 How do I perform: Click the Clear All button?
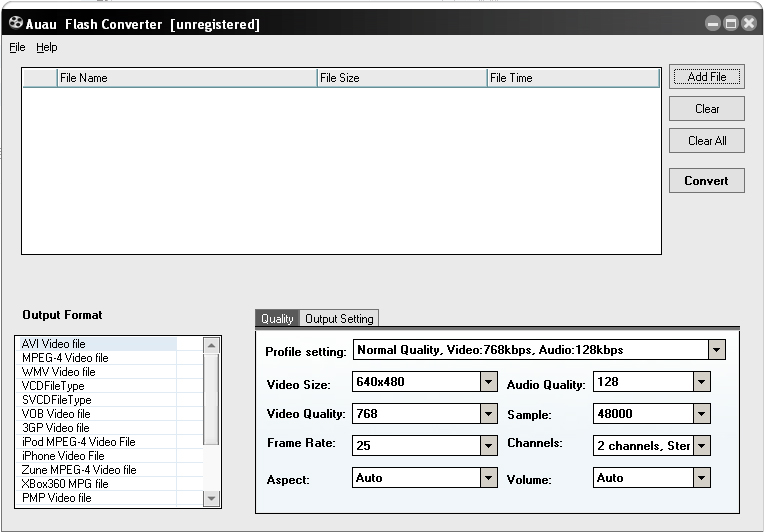[707, 141]
